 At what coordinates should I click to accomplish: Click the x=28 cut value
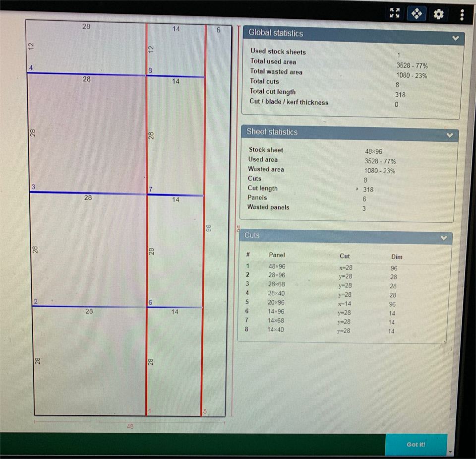(346, 267)
